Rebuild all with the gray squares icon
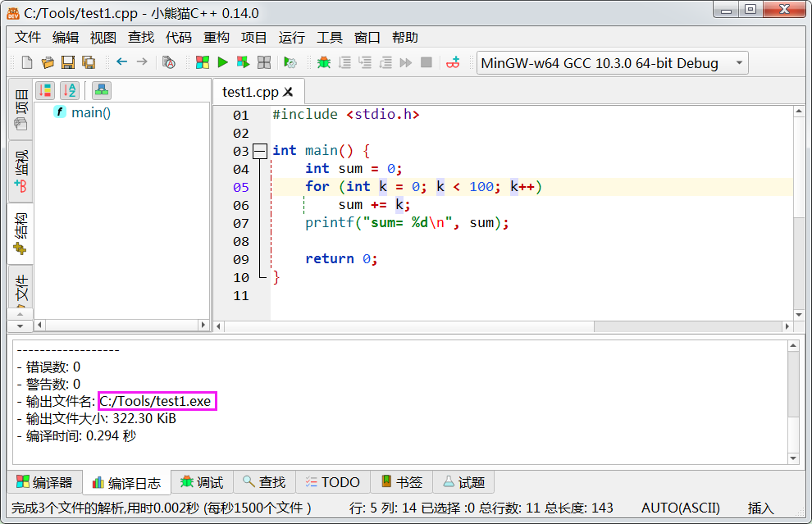The image size is (812, 524). 264,62
